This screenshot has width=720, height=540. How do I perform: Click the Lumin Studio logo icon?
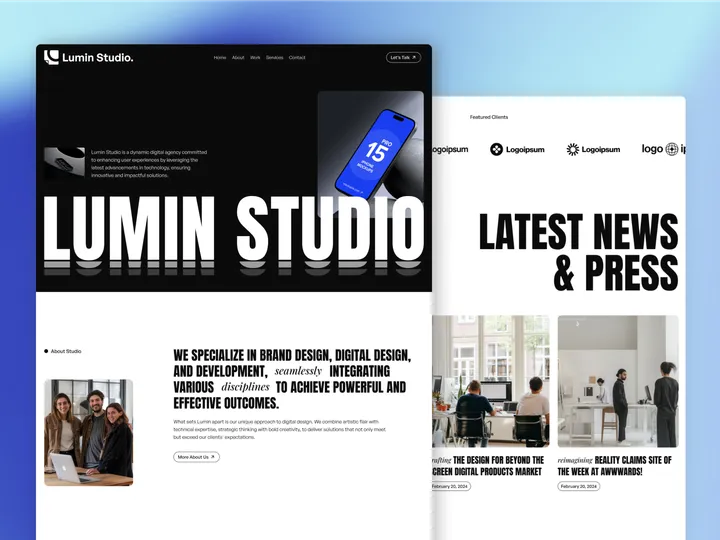51,57
